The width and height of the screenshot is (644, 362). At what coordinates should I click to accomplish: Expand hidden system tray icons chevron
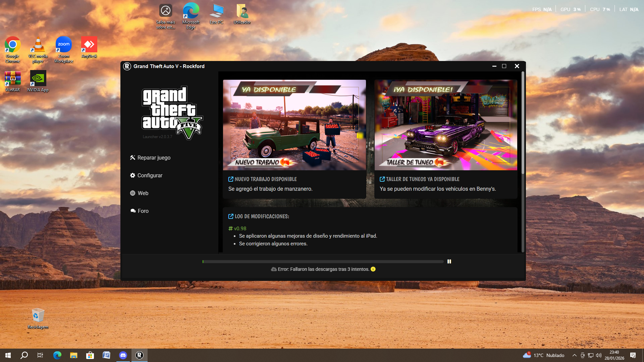click(x=574, y=355)
